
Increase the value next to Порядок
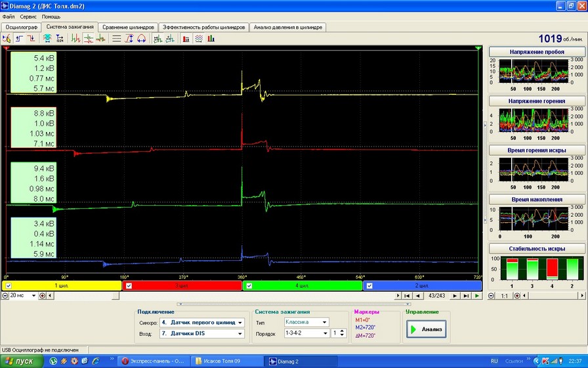[x=342, y=331]
